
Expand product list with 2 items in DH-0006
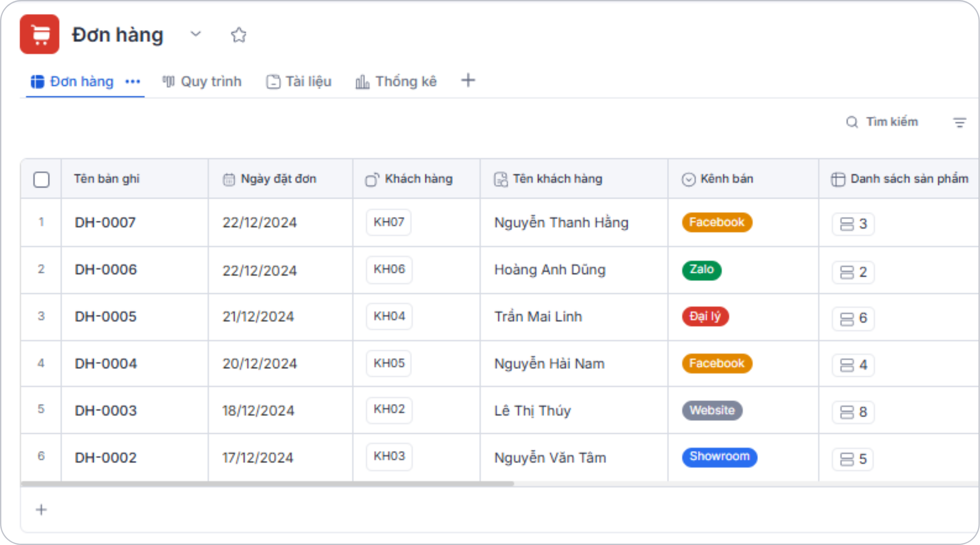(853, 272)
